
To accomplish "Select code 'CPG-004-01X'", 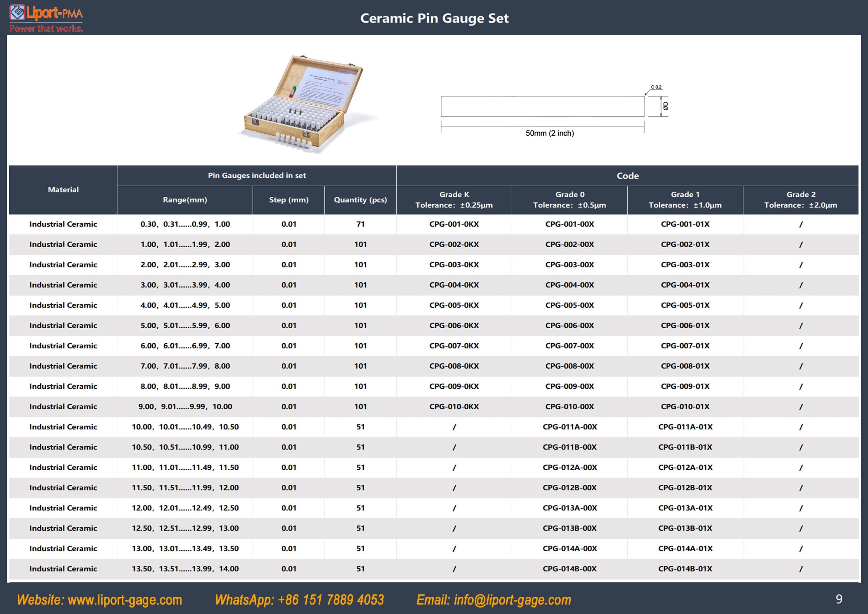I will tap(685, 285).
